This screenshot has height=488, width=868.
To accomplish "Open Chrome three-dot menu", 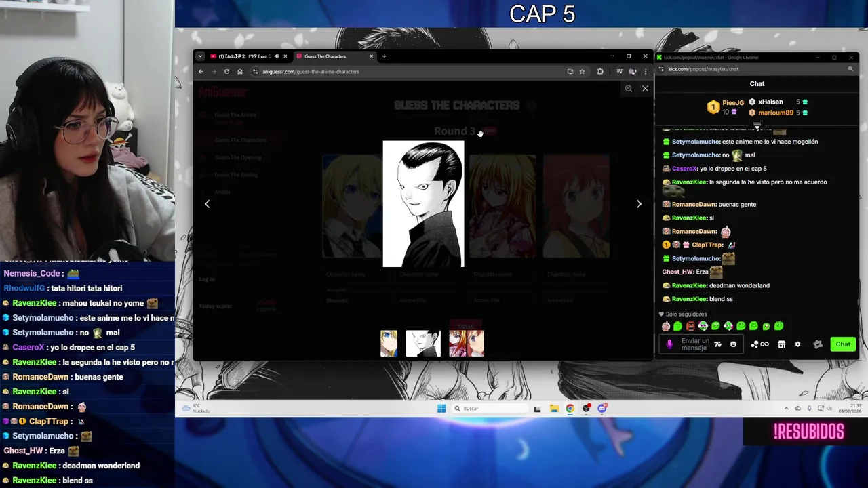I will [645, 71].
